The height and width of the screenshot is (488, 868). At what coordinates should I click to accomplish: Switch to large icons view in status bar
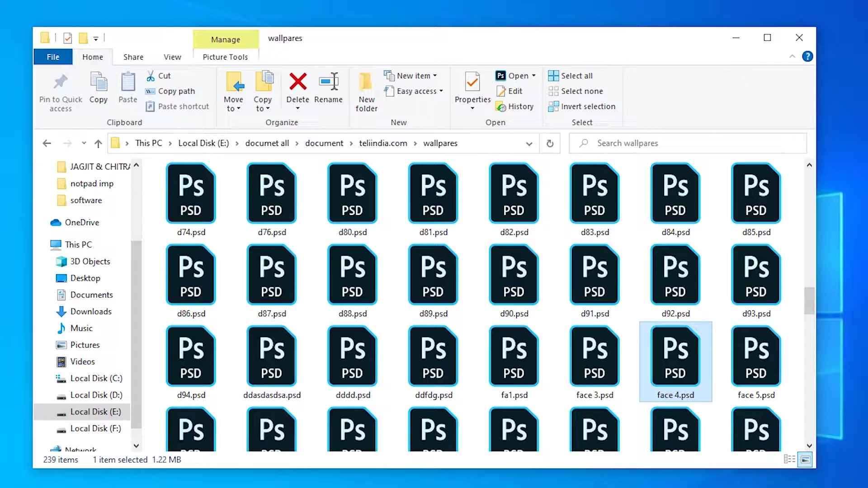click(x=805, y=459)
